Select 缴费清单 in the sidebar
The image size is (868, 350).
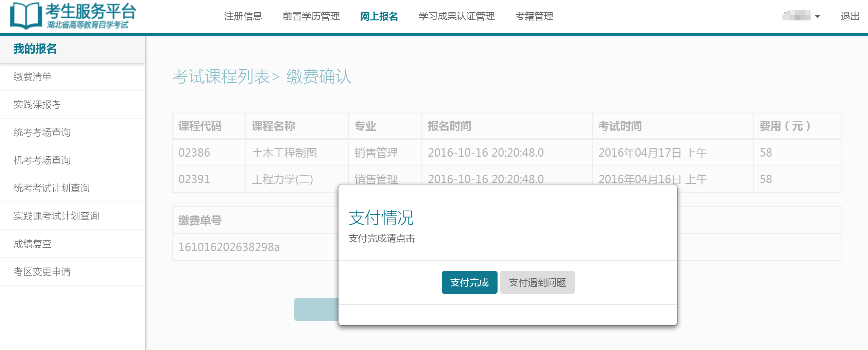pyautogui.click(x=33, y=77)
